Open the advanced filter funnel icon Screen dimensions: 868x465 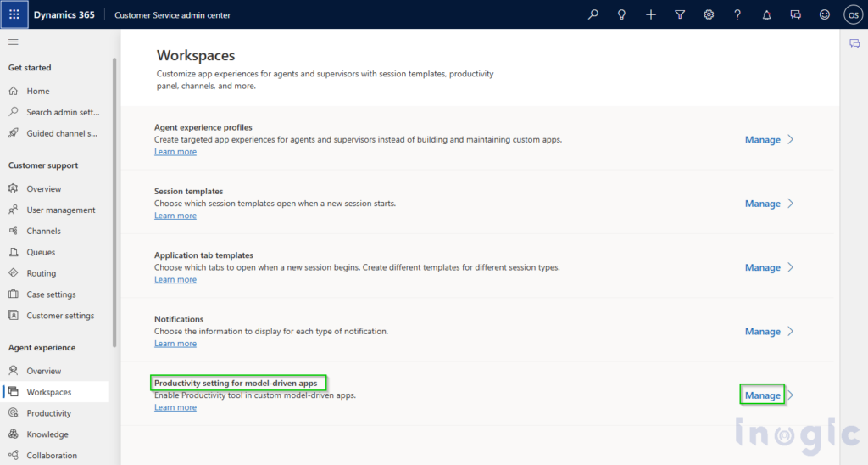[680, 14]
